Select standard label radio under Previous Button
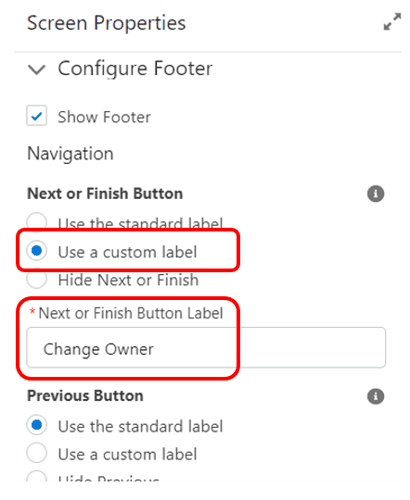410x500 pixels. pos(37,425)
